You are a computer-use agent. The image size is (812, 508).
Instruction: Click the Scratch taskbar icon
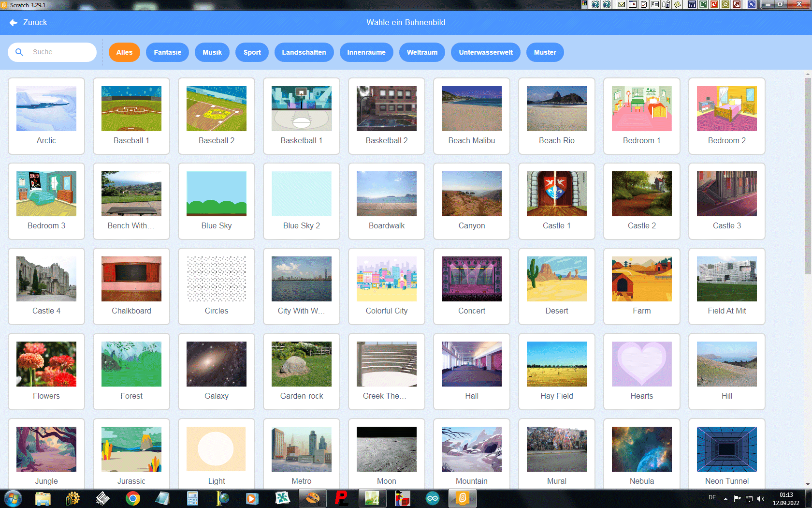click(463, 498)
